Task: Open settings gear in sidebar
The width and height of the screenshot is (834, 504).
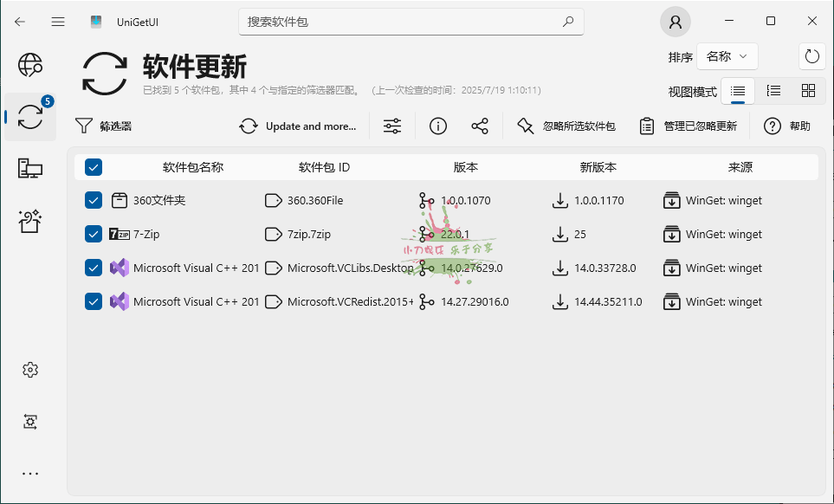Action: click(30, 370)
